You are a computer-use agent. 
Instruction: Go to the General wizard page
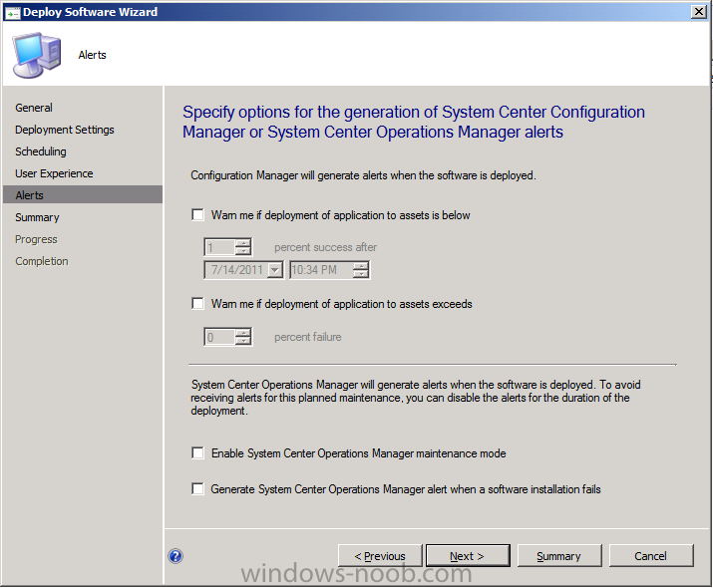34,108
